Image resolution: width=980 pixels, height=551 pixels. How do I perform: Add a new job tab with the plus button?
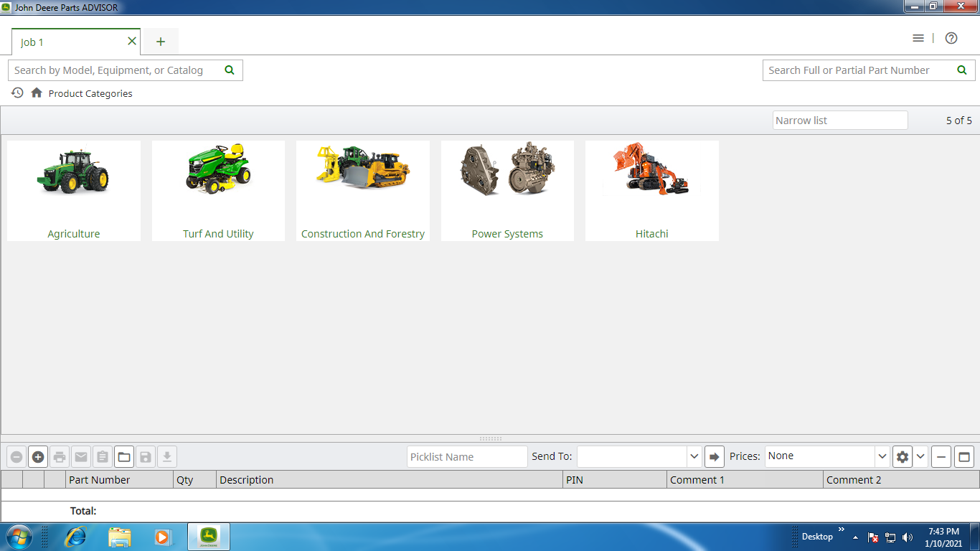[161, 42]
